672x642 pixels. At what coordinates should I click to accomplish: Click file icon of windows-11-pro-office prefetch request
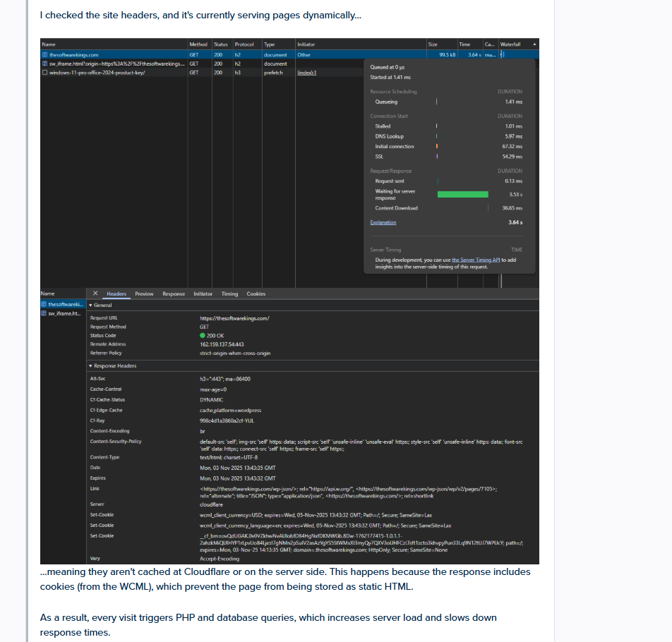(x=45, y=72)
